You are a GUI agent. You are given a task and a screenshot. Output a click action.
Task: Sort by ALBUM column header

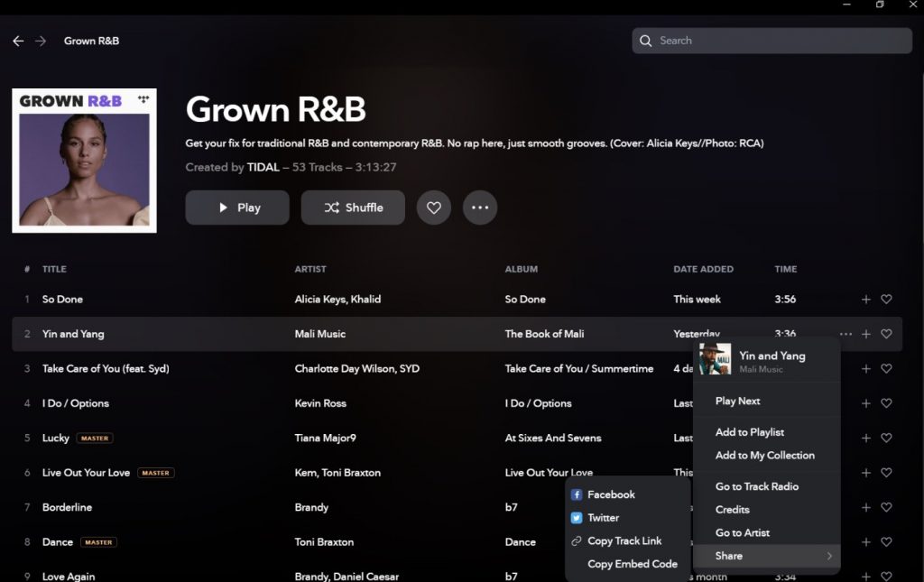point(522,269)
